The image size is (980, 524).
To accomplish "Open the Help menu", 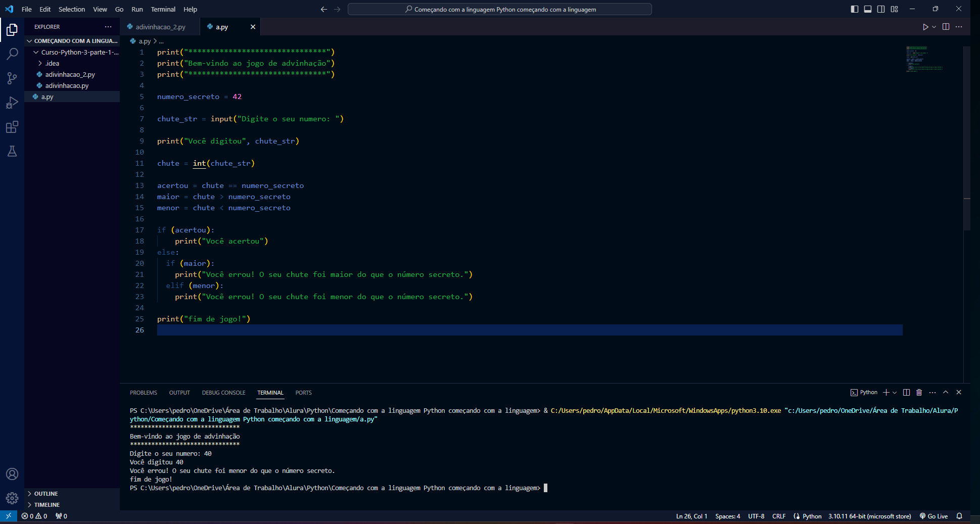I will point(190,9).
